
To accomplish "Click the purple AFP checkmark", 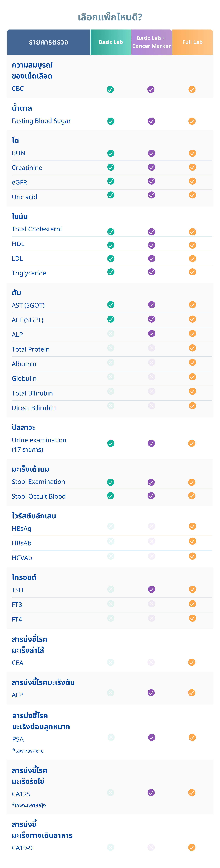I will pos(151,693).
